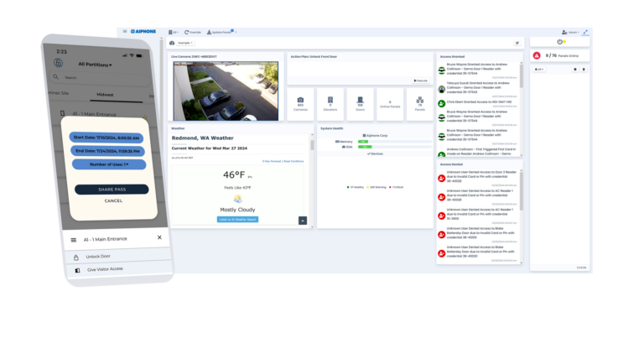Click the phone app logo icon
644x338 pixels.
[59, 62]
